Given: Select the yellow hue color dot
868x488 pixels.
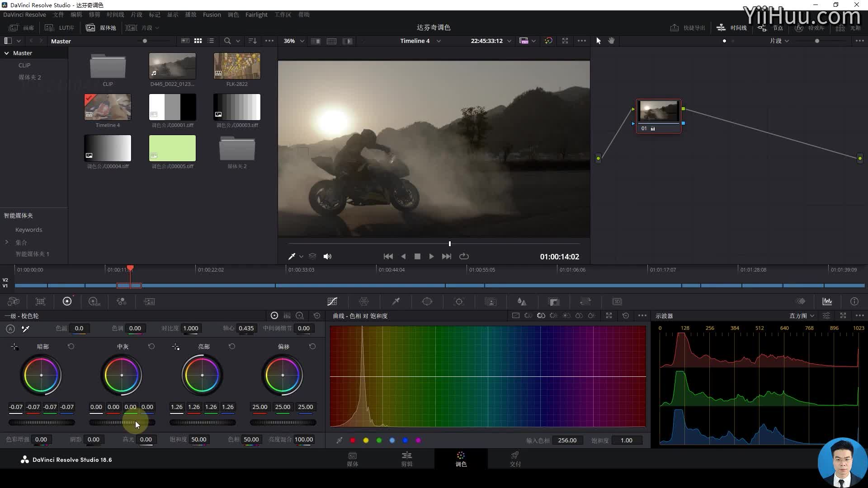Looking at the screenshot, I should point(366,440).
